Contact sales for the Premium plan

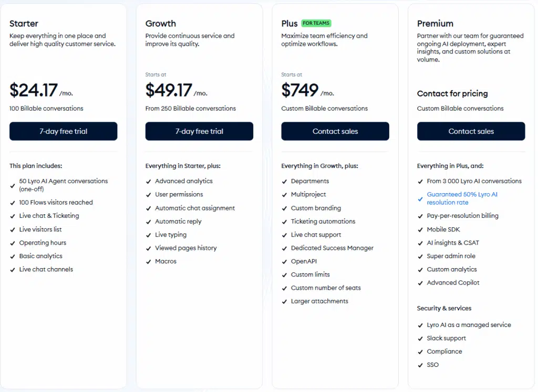471,131
